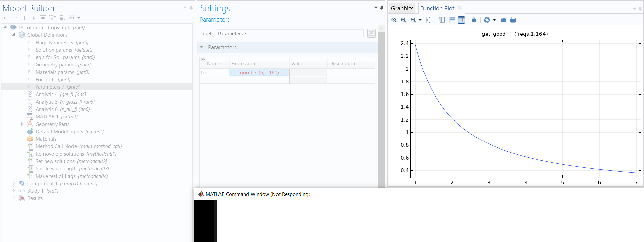Viewport: 644px width, 242px height.
Task: Select the Function Plot tab
Action: pyautogui.click(x=437, y=8)
